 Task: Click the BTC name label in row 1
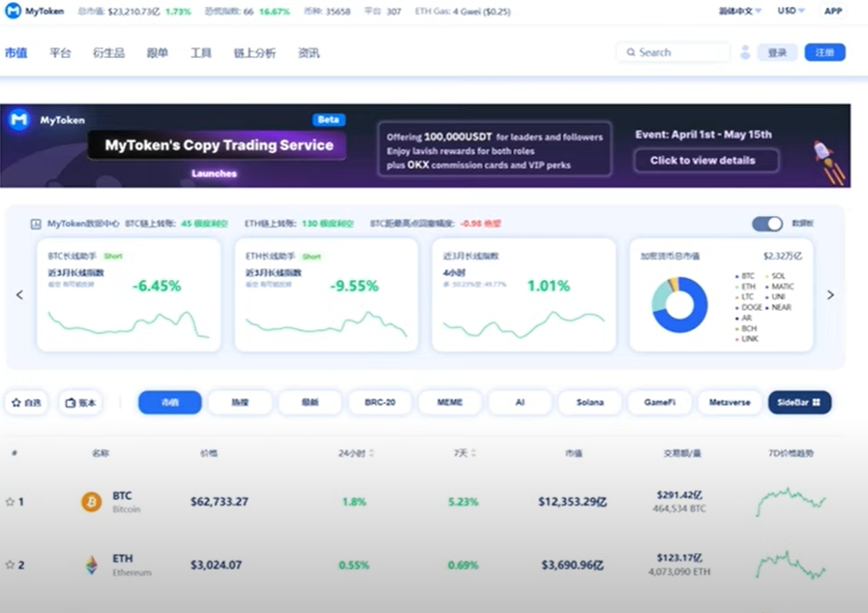pos(122,496)
